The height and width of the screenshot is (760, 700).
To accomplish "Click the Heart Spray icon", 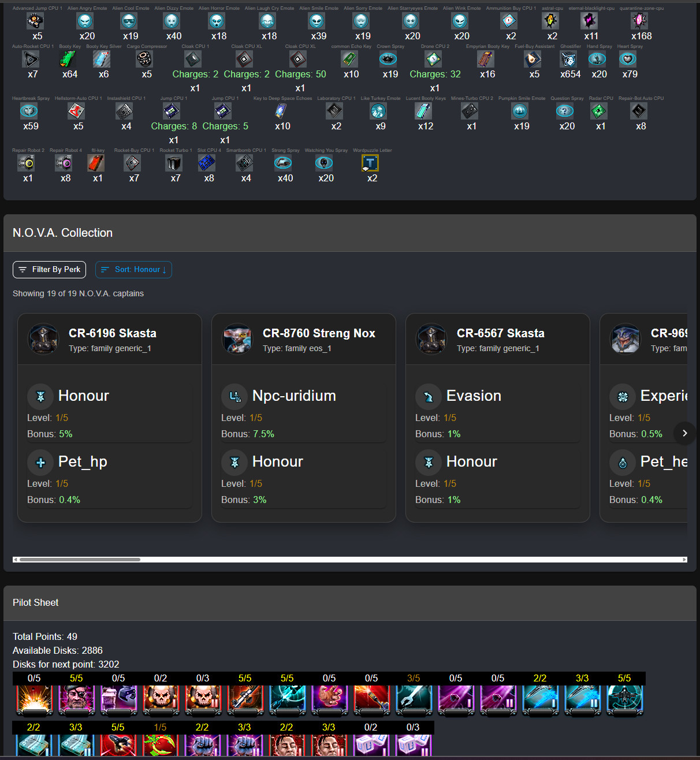I will (628, 59).
